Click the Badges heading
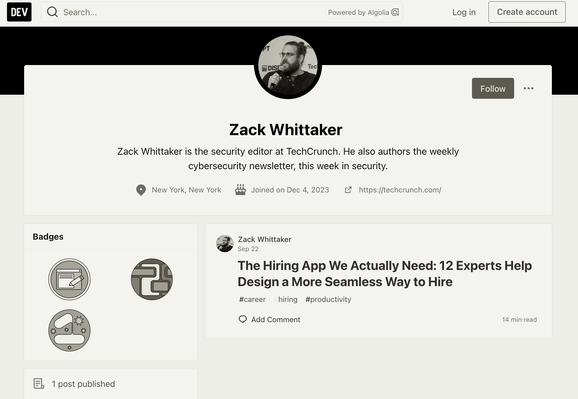This screenshot has width=578, height=399. (x=48, y=237)
